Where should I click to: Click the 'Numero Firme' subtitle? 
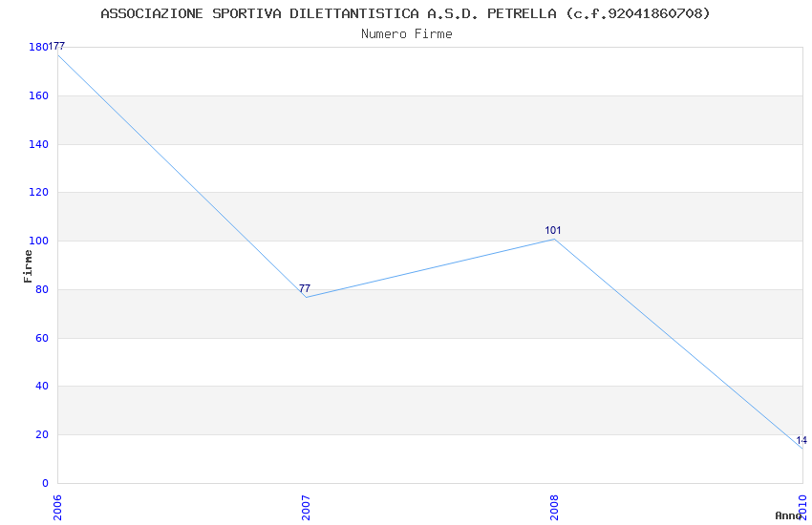[x=406, y=33]
